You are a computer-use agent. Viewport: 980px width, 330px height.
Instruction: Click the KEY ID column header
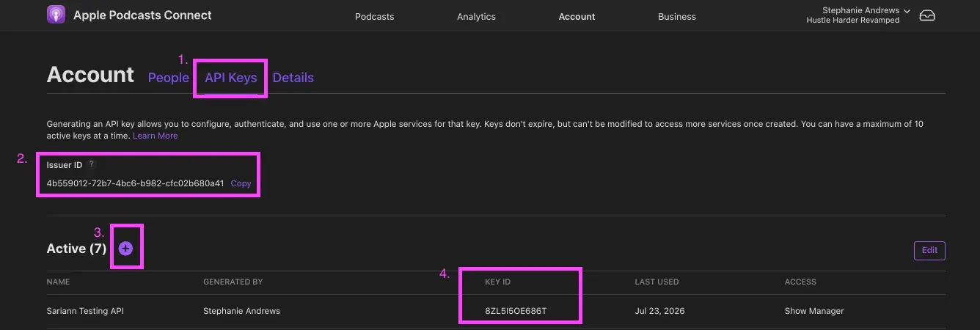click(497, 282)
